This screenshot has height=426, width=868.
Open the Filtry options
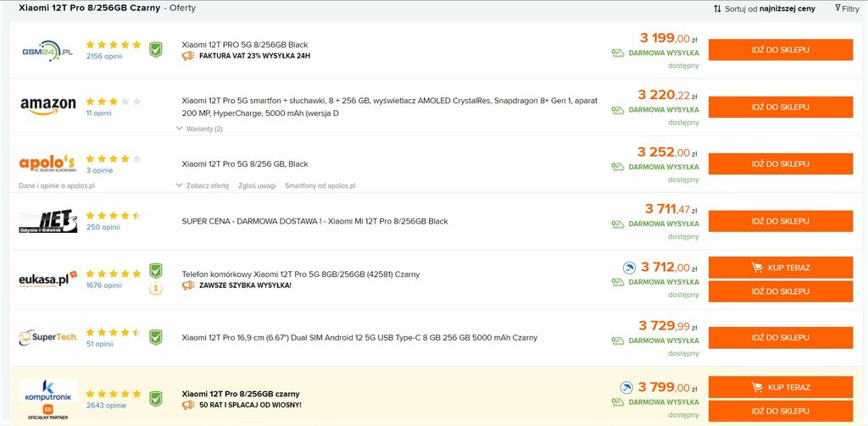[847, 8]
